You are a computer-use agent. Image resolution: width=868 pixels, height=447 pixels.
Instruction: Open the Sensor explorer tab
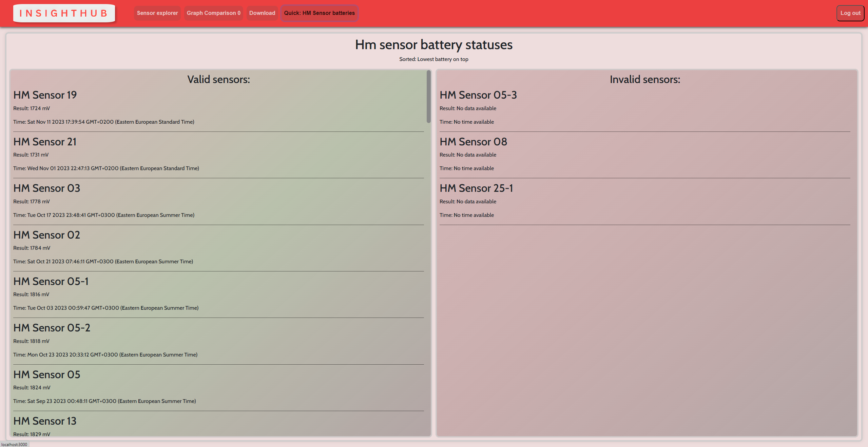tap(157, 13)
